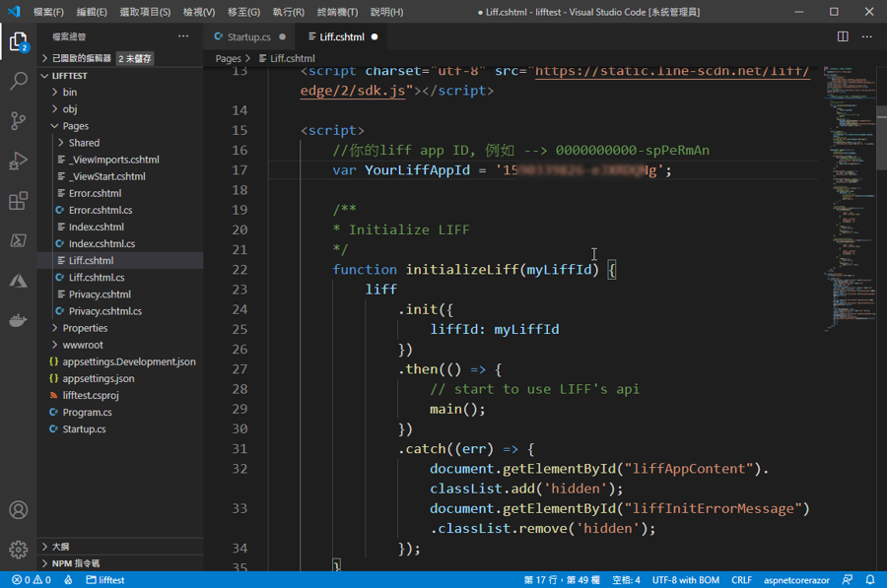887x588 pixels.
Task: Open the 終端機(T) menu
Action: (x=337, y=12)
